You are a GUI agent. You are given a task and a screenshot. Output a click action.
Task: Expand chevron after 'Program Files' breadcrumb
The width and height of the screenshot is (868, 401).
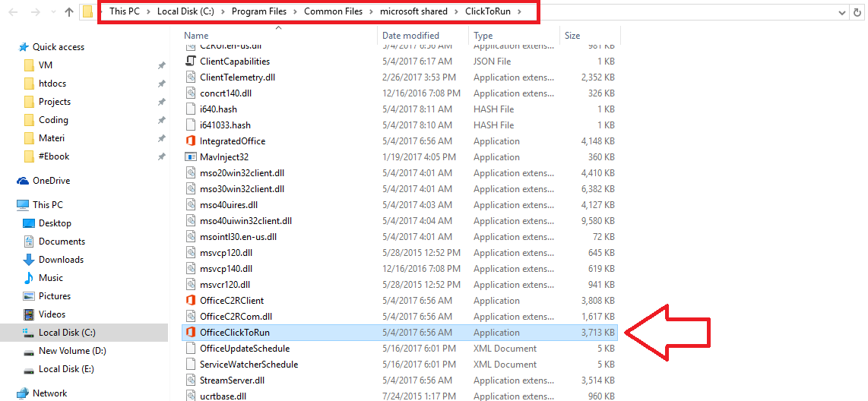[x=295, y=12]
